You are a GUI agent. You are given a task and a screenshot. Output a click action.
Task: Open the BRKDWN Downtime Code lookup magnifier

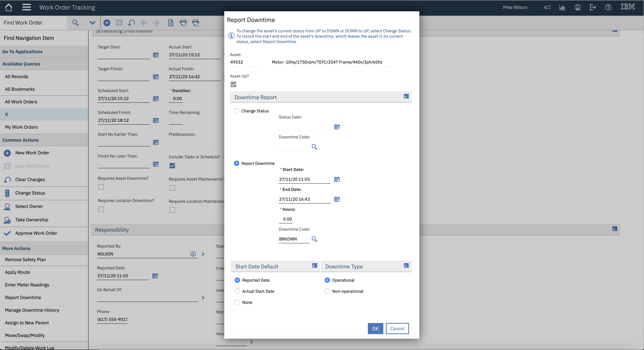coord(314,239)
